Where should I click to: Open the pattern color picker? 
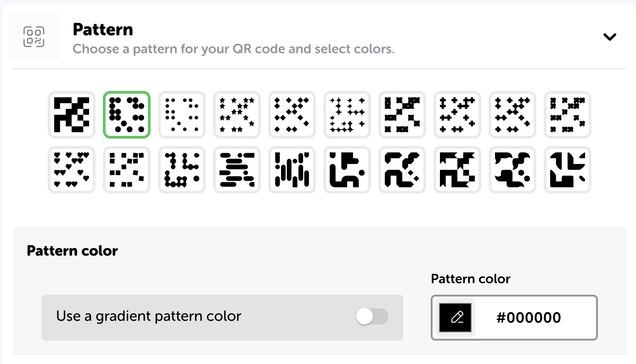pos(455,317)
